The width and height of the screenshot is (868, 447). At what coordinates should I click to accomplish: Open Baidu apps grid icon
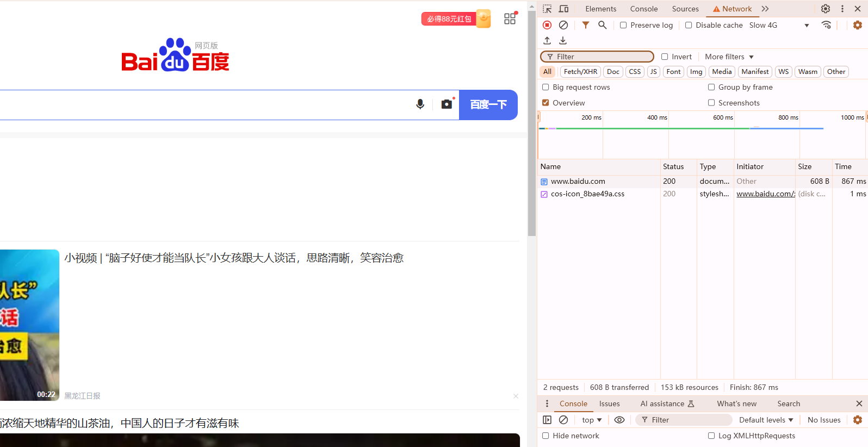click(510, 18)
